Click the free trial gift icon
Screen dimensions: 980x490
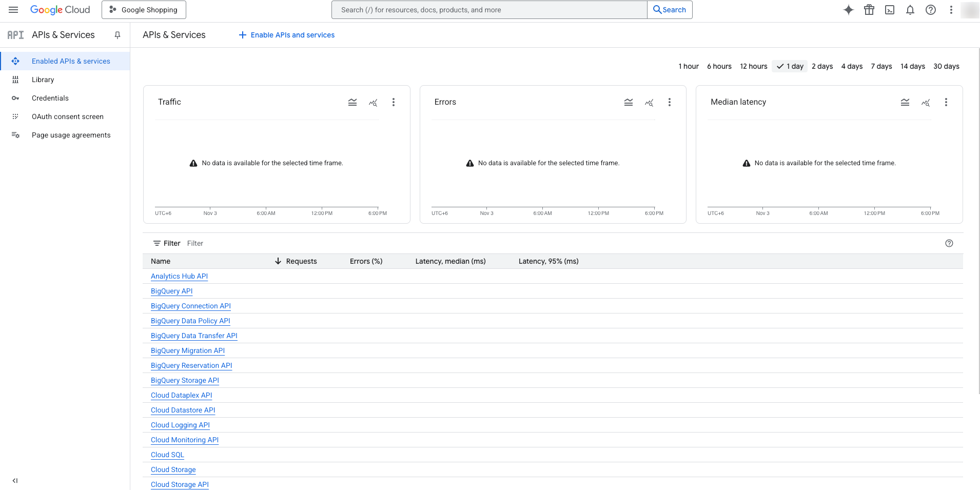click(x=869, y=10)
